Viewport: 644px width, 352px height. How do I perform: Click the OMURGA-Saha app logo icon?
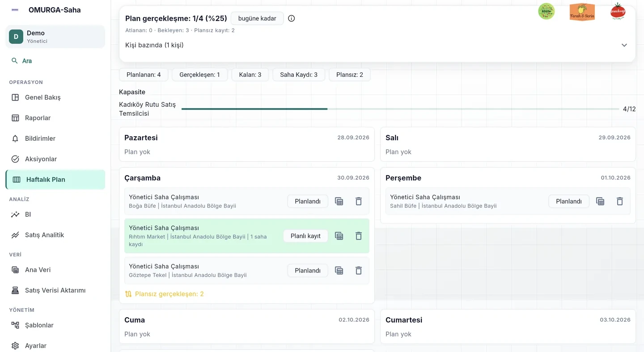pos(15,10)
